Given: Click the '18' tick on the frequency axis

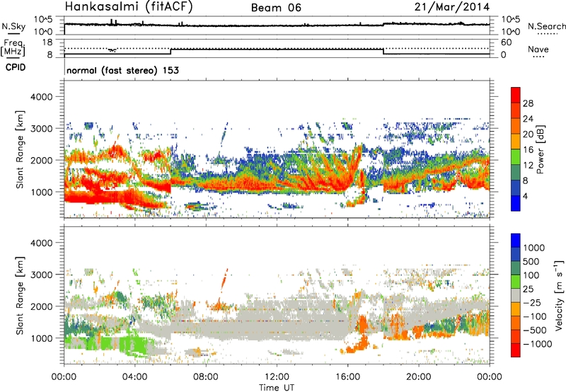Looking at the screenshot, I should [47, 42].
